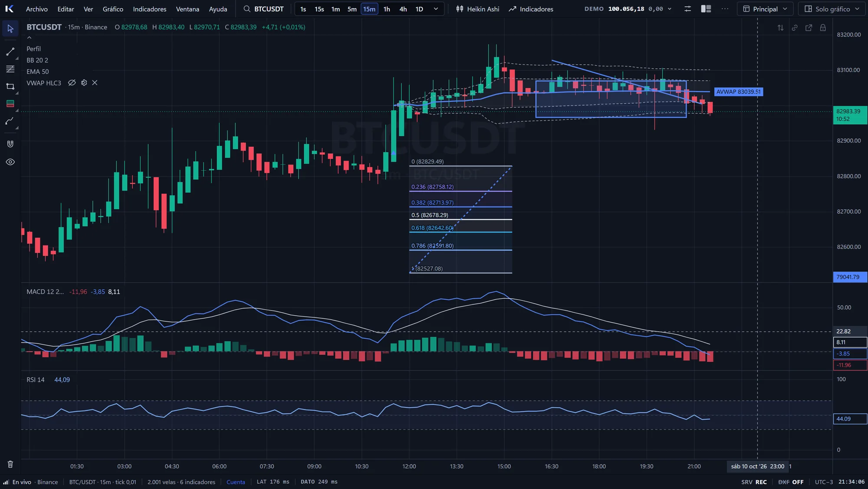Open the Indicadores menu

[150, 9]
